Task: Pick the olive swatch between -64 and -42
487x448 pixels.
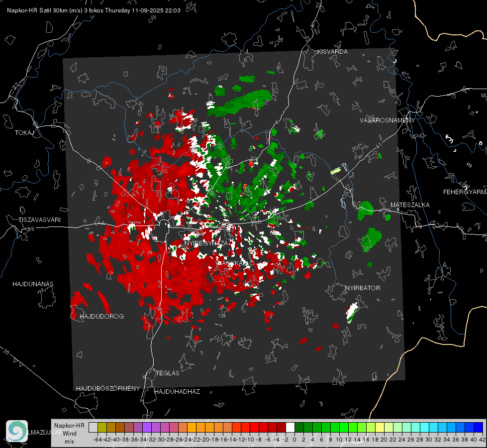Action: click(102, 428)
